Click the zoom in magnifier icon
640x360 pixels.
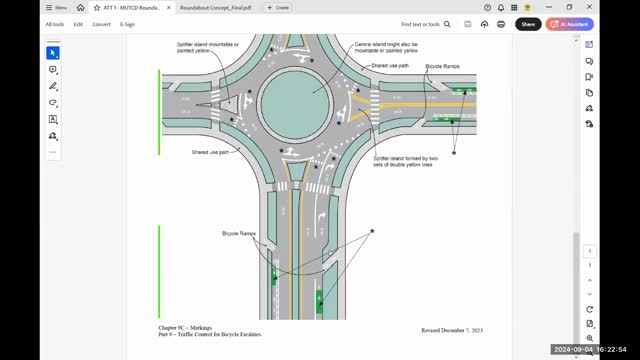[x=589, y=338]
